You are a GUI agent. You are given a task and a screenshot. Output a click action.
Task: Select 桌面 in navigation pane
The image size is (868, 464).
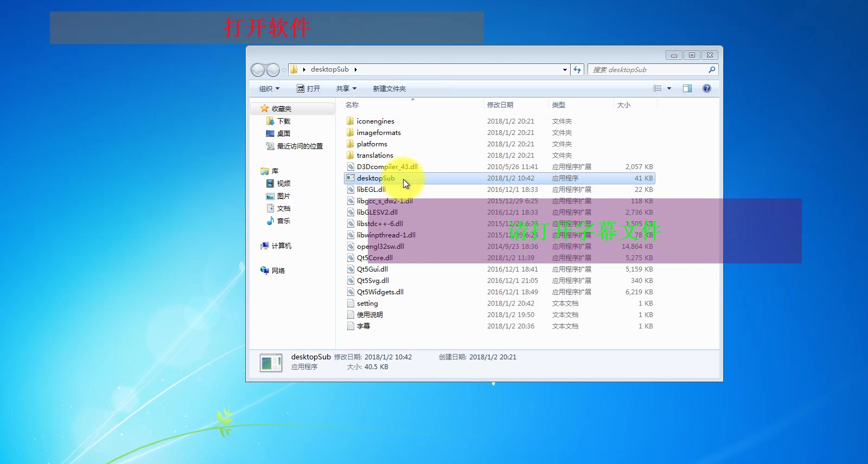pyautogui.click(x=284, y=133)
